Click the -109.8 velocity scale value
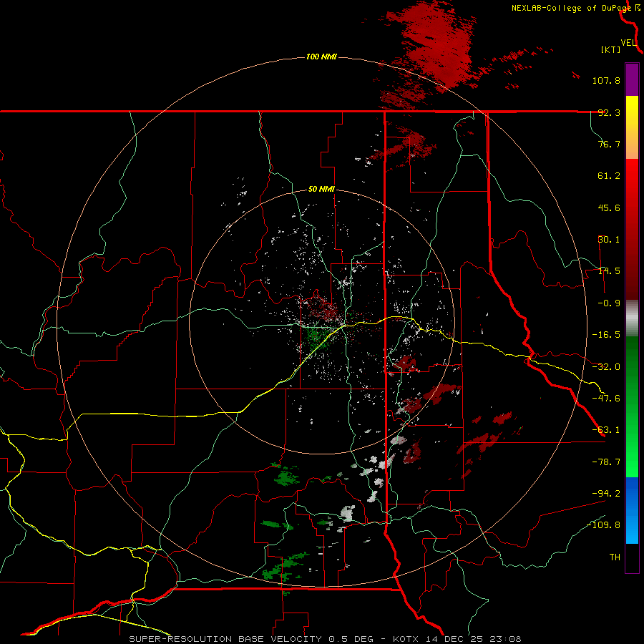This screenshot has height=644, width=644. (603, 525)
